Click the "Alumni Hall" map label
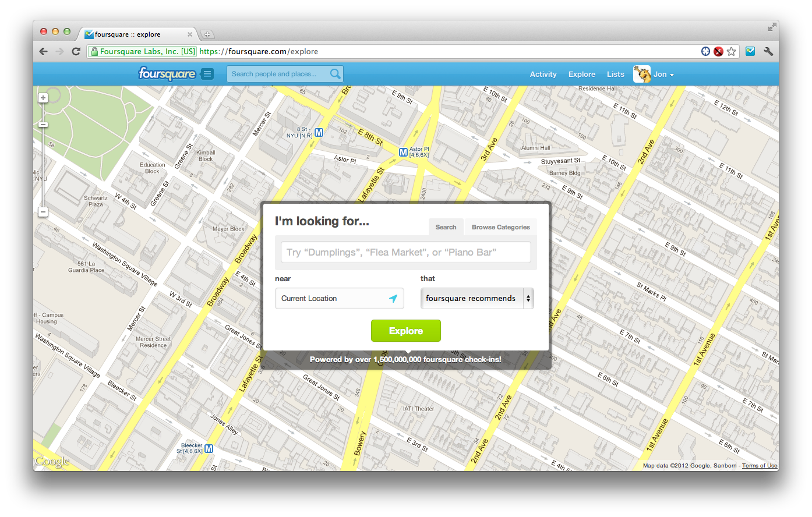Image resolution: width=812 pixels, height=517 pixels. pyautogui.click(x=535, y=148)
